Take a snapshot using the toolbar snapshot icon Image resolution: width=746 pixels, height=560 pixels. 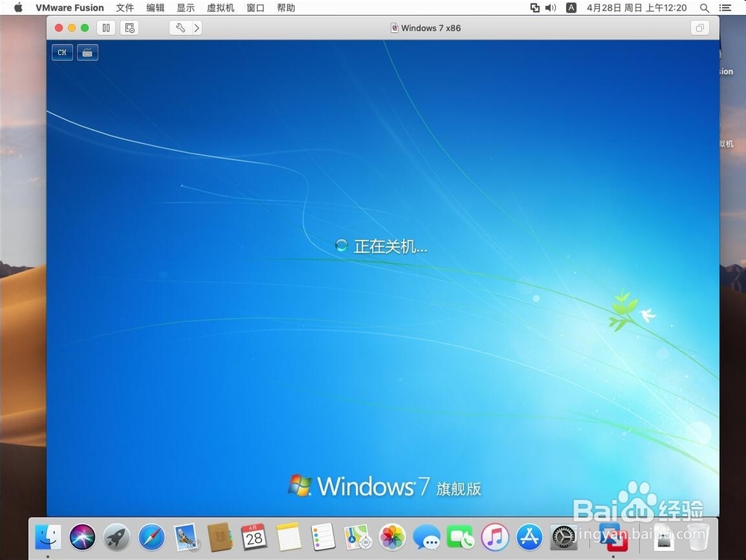pos(129,28)
